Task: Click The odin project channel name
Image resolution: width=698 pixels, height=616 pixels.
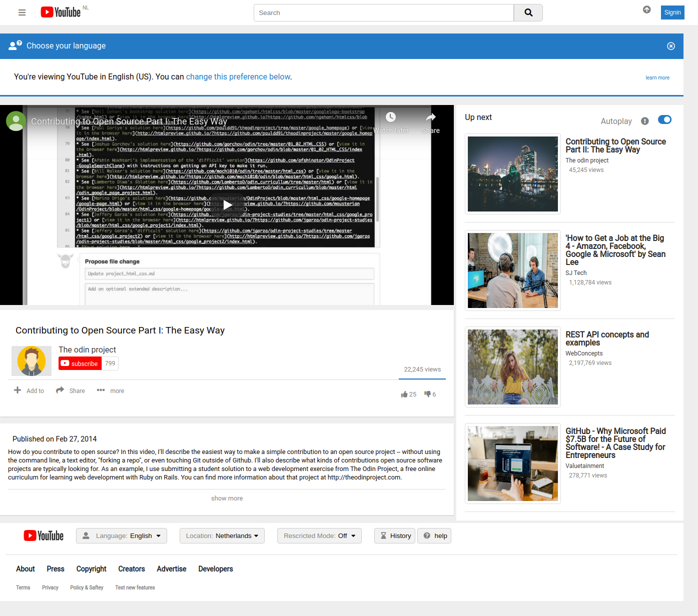Action: pos(87,349)
